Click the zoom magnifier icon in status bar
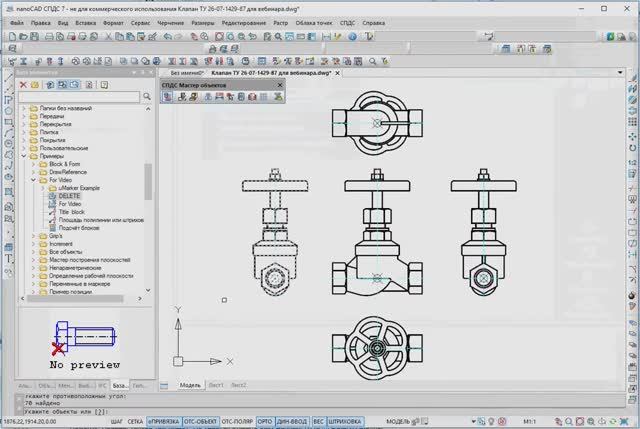 tap(569, 422)
